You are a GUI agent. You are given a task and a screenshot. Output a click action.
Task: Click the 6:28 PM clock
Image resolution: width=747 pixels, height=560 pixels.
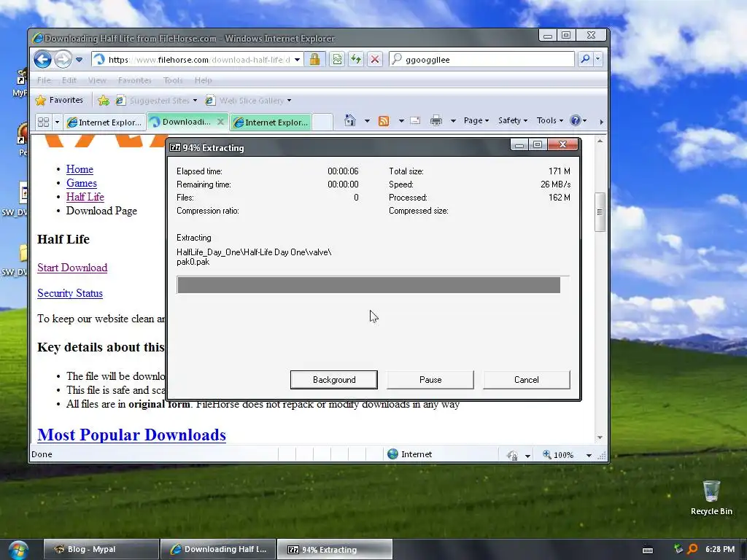pyautogui.click(x=720, y=549)
